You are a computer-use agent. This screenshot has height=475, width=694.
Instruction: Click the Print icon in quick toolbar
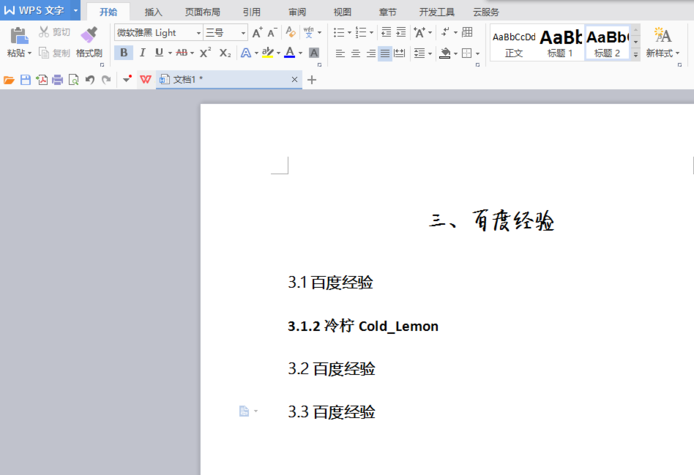point(58,80)
